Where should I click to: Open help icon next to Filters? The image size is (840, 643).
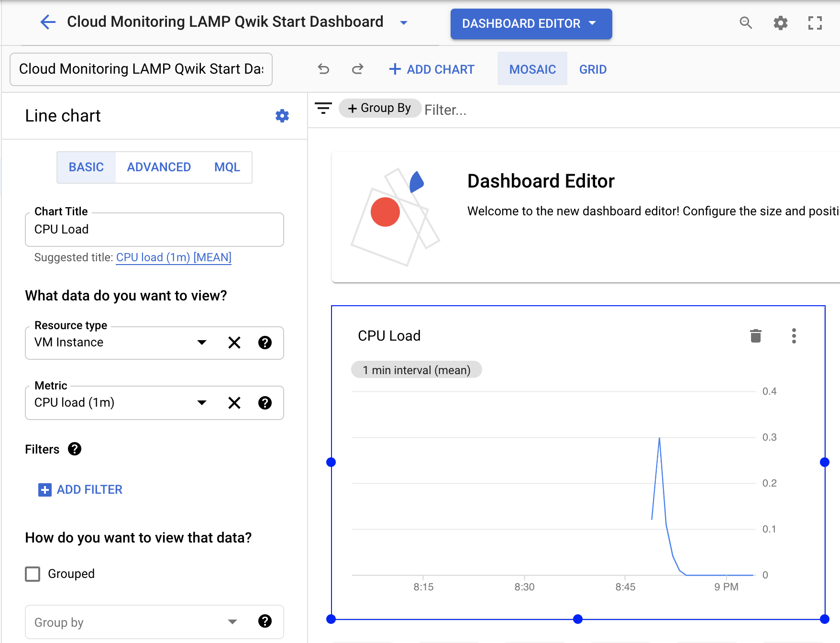click(75, 449)
